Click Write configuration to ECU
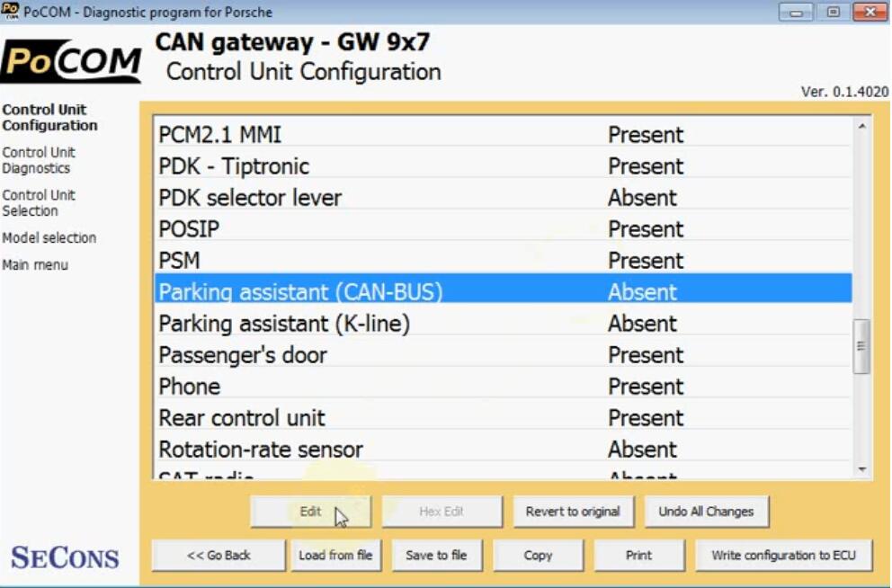Viewport: 892px width, 588px height. point(783,555)
